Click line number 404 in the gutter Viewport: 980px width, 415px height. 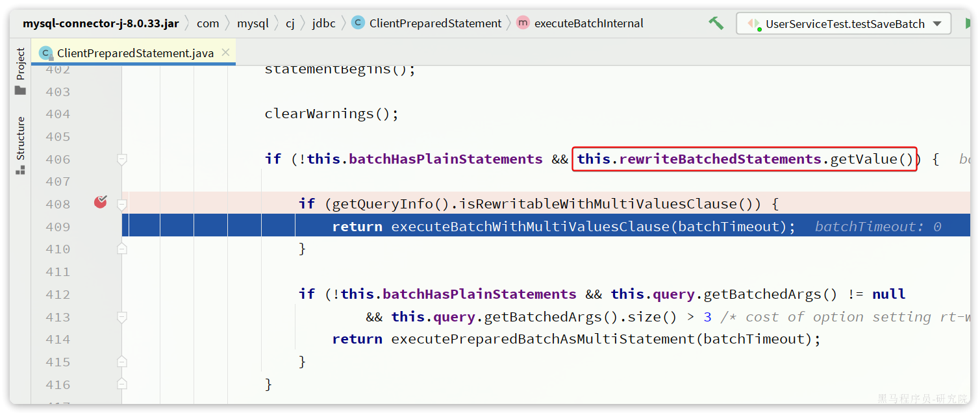click(x=58, y=114)
